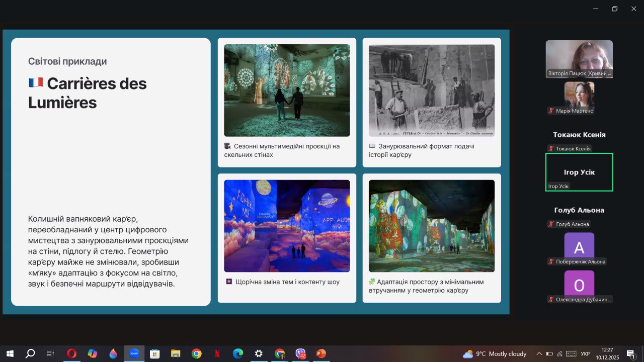This screenshot has width=644, height=362.
Task: Click the active speaker tile Ігор Усік
Action: (579, 172)
